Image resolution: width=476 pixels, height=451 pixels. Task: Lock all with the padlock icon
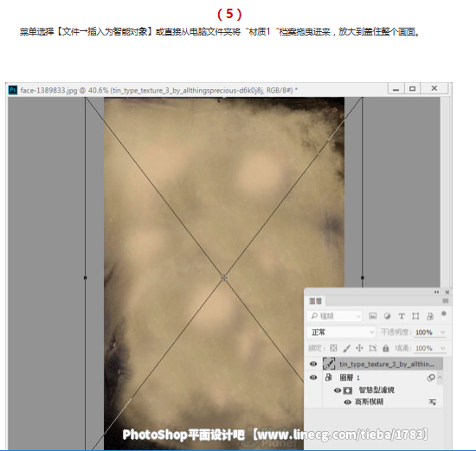click(385, 348)
